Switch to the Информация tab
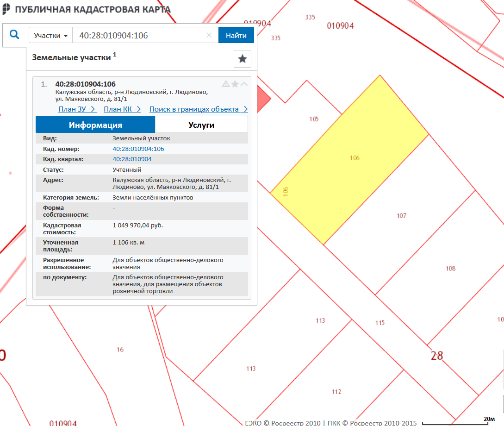 (x=95, y=125)
